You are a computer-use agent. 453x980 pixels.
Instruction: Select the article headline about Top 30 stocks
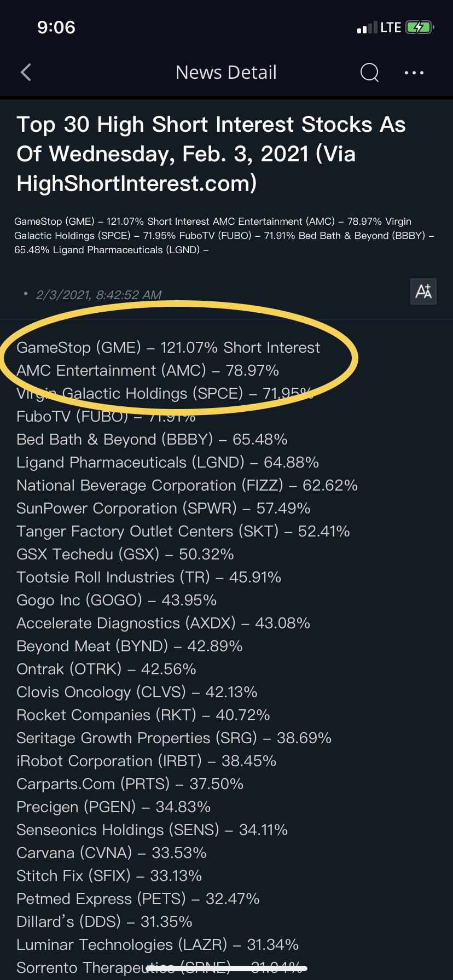click(x=211, y=154)
